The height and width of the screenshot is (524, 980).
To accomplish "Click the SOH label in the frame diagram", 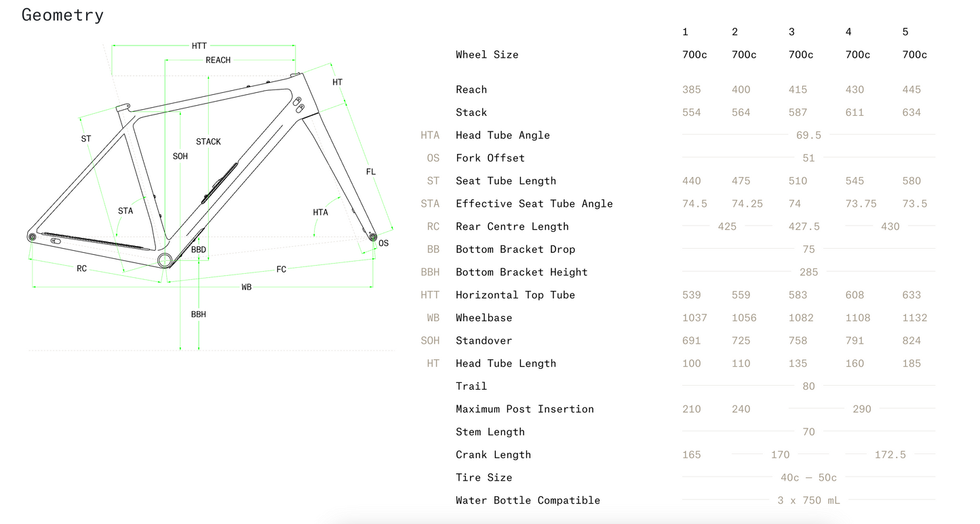I will tap(180, 157).
